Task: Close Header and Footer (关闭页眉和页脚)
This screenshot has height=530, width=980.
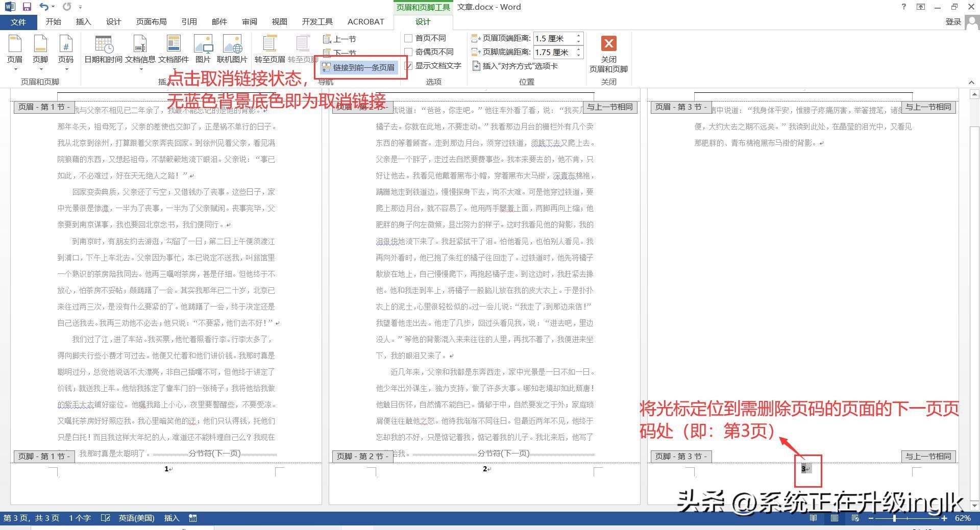Action: tap(608, 54)
